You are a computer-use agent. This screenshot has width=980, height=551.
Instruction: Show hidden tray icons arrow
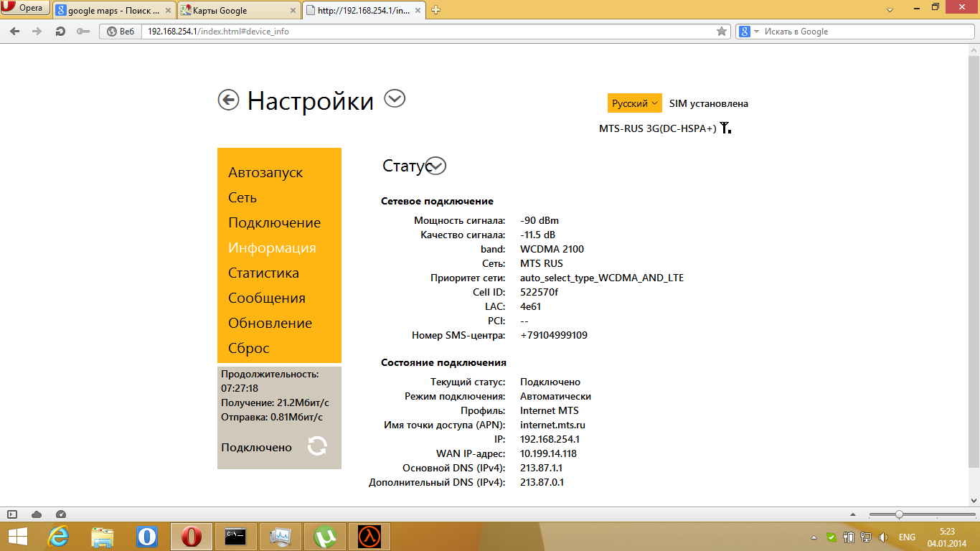click(x=814, y=537)
